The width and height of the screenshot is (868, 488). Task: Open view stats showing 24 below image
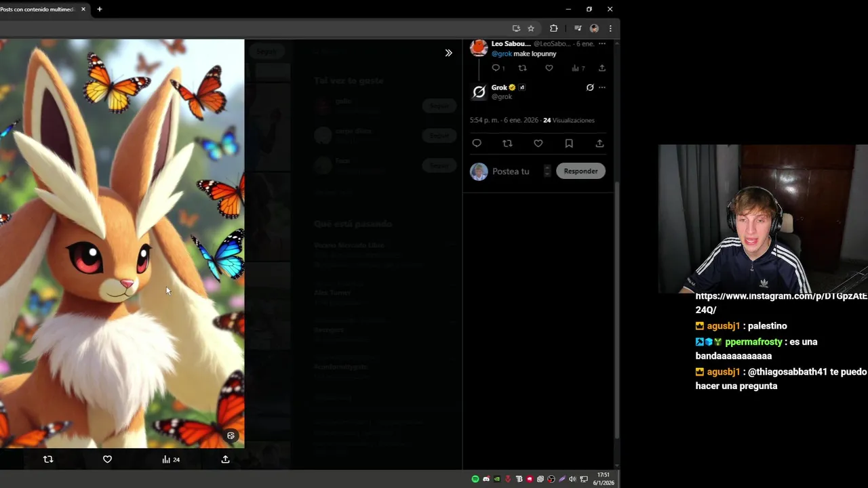171,460
